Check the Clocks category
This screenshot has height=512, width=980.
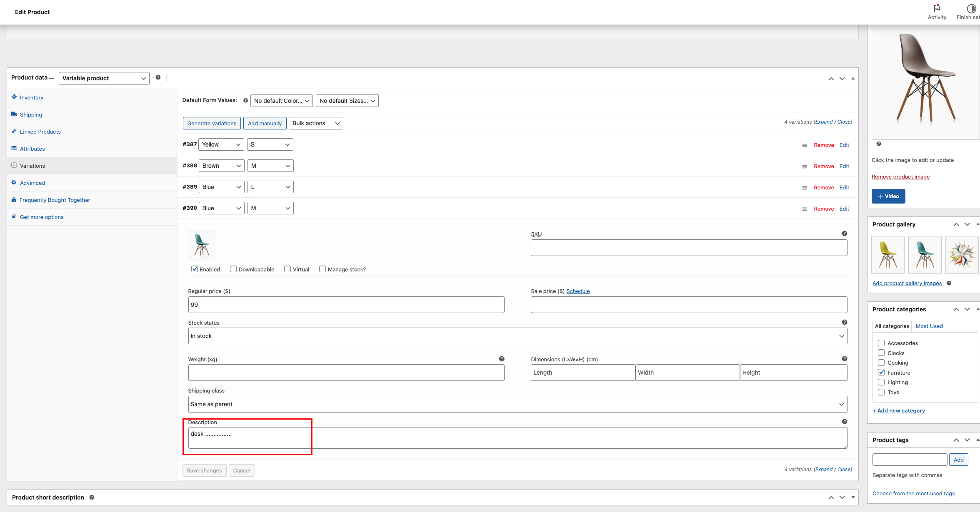pyautogui.click(x=881, y=353)
